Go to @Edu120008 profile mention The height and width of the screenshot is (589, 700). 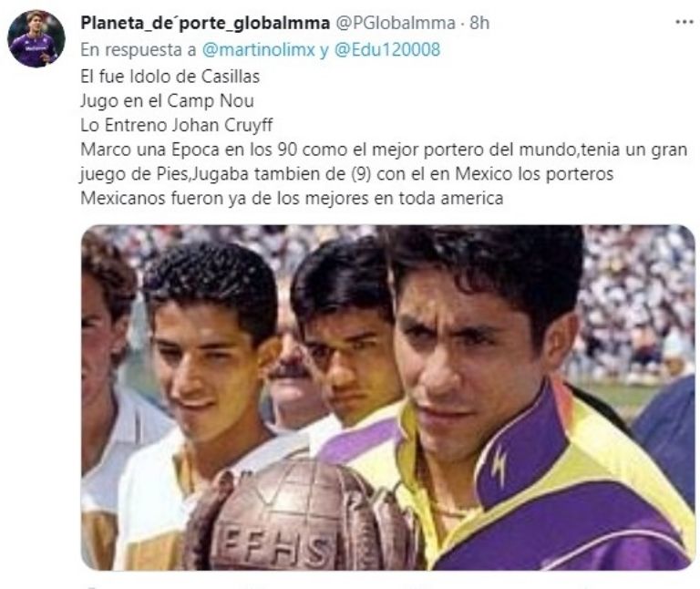387,49
